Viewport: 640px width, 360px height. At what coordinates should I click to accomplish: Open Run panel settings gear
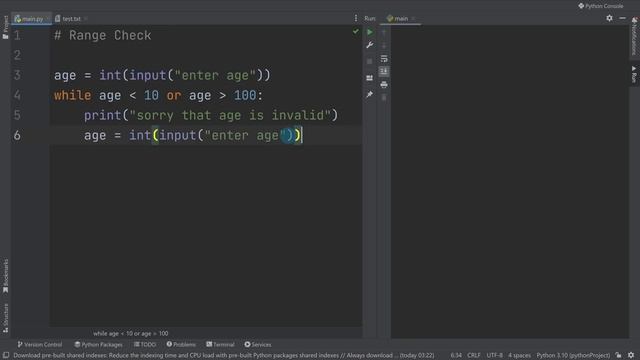[609, 18]
